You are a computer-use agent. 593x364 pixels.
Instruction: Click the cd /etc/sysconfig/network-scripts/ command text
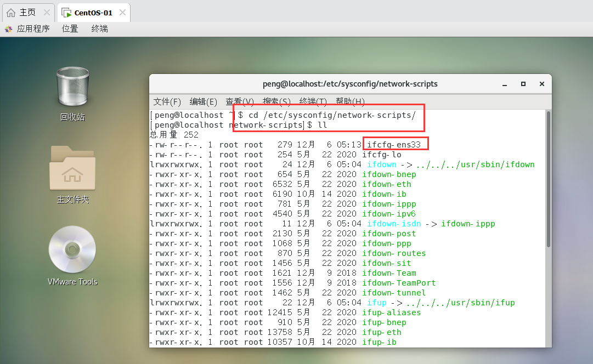[x=332, y=115]
